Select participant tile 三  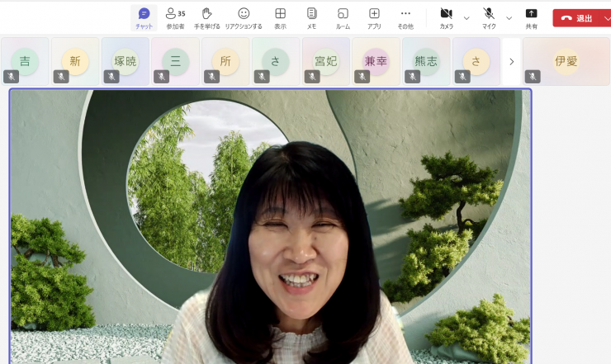[175, 61]
